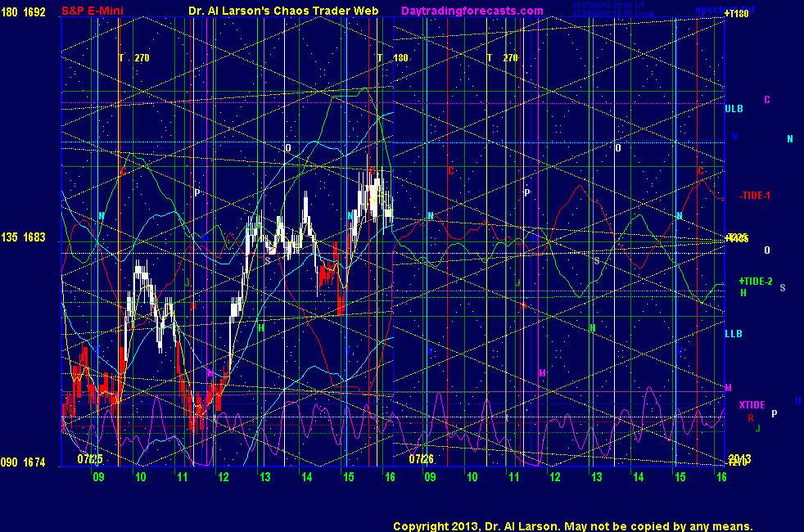This screenshot has width=804, height=532.
Task: Click the "S&P E-Mini" chart title
Action: [x=93, y=11]
